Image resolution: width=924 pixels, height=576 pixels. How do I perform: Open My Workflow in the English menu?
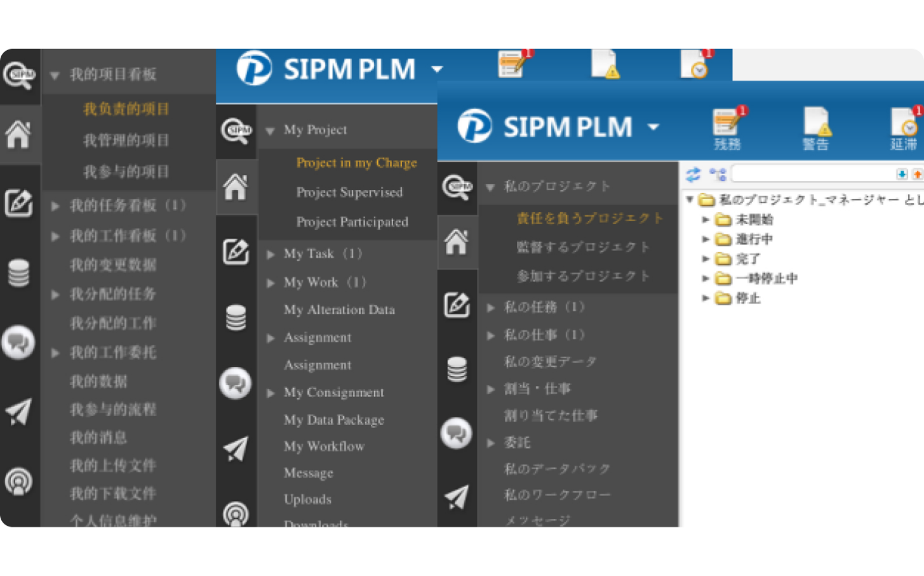325,446
